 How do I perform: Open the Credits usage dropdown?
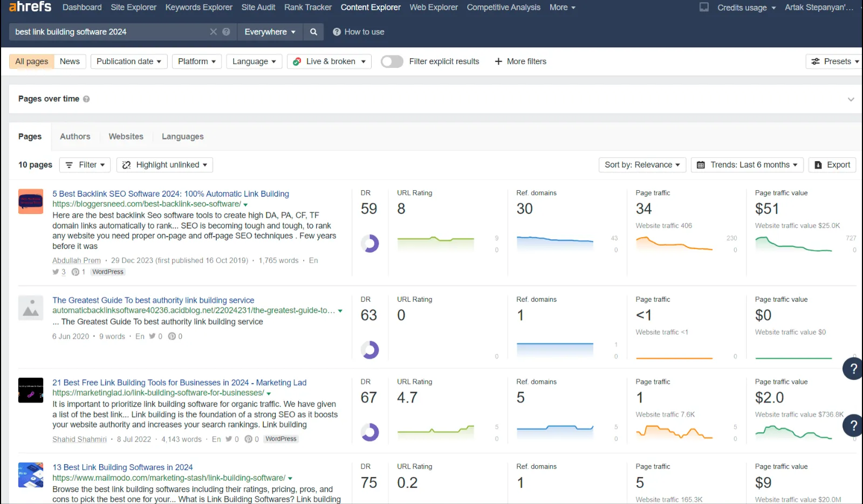click(746, 8)
